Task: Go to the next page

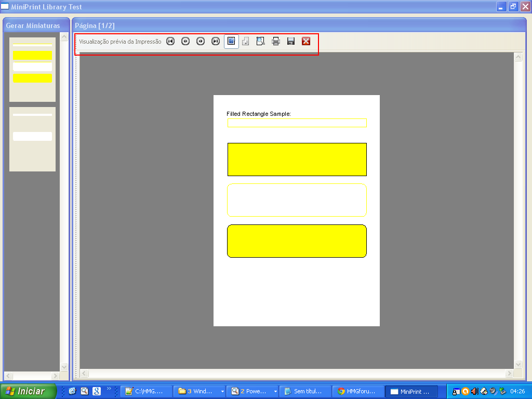Action: [201, 41]
